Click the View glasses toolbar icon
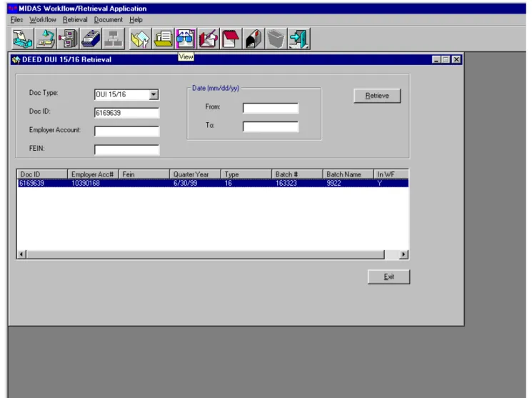Image resolution: width=532 pixels, height=398 pixels. [185, 39]
